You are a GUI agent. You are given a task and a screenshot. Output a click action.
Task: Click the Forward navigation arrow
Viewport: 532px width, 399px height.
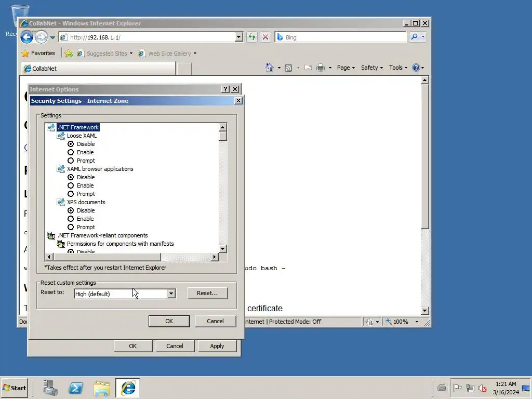[42, 37]
